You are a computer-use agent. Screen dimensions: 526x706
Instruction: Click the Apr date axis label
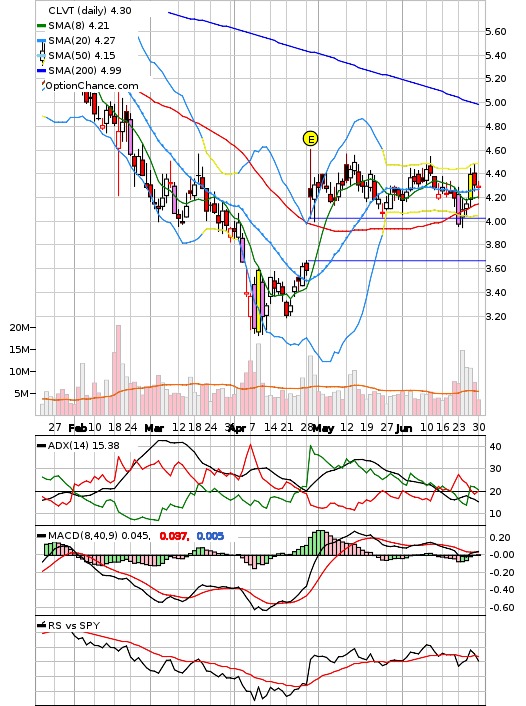click(x=237, y=428)
